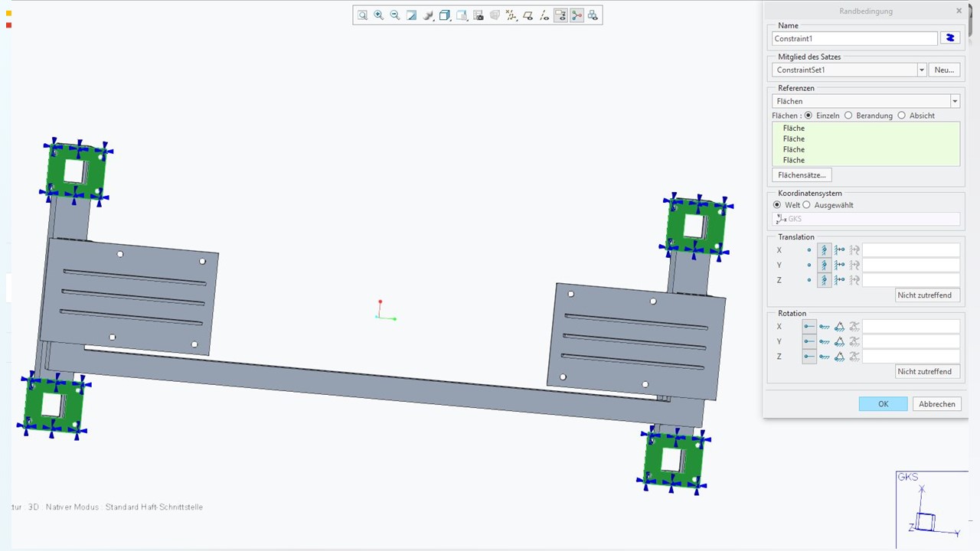Open the saved view camera icon
The image size is (980, 551).
click(478, 15)
